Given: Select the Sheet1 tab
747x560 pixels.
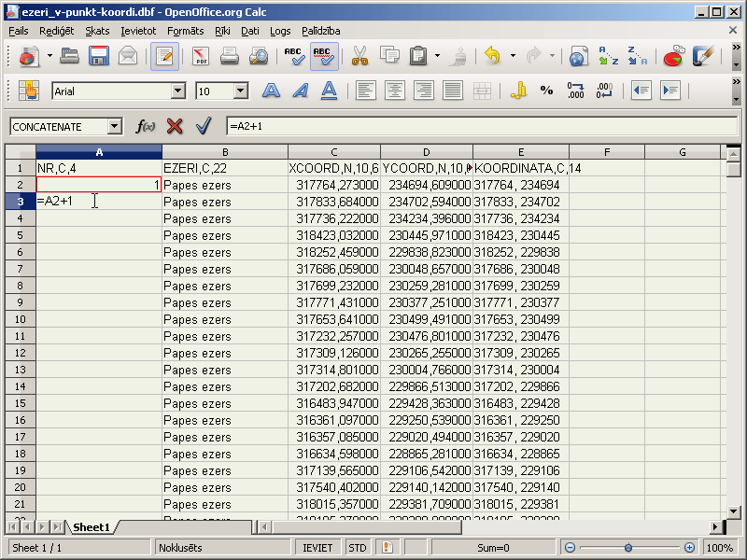Looking at the screenshot, I should point(91,527).
